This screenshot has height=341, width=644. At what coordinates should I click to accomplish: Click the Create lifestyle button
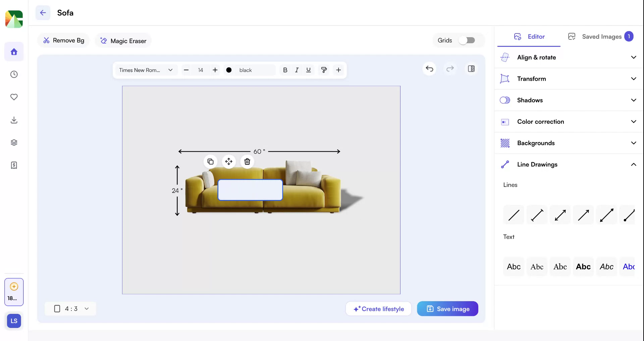(x=378, y=309)
